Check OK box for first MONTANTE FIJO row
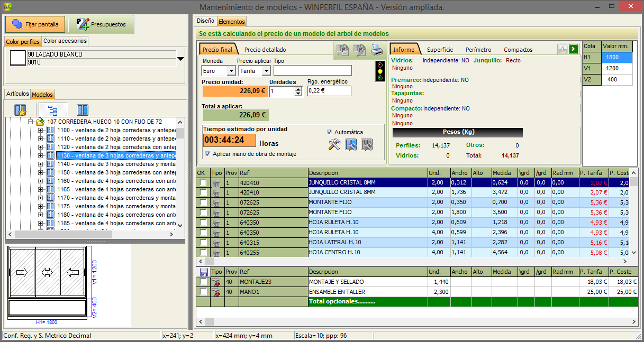This screenshot has height=342, width=644. pyautogui.click(x=203, y=202)
